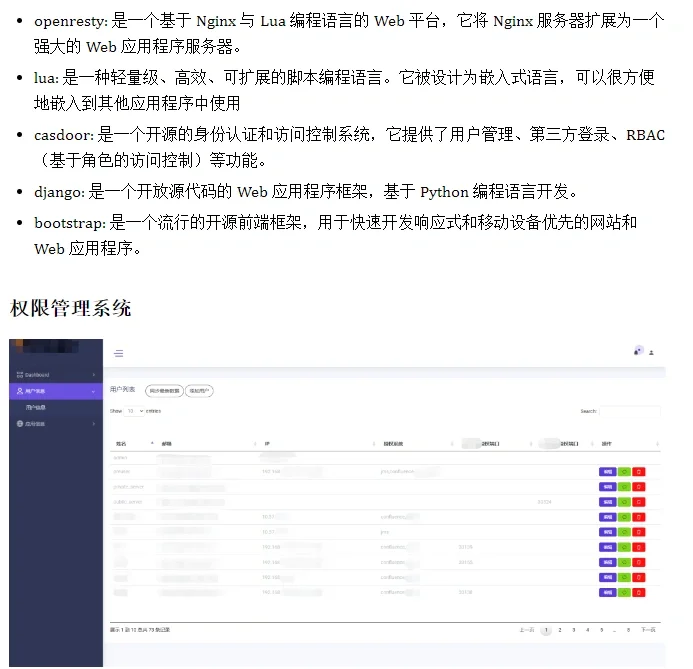Click green refresh button in last table row
Viewport: 693px width, 669px height.
(x=624, y=593)
